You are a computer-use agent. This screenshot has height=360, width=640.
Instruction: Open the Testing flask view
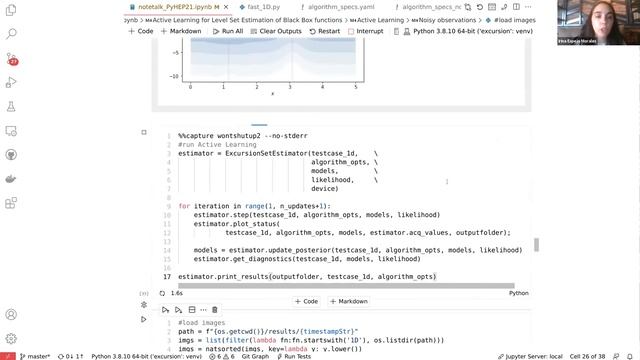click(11, 107)
